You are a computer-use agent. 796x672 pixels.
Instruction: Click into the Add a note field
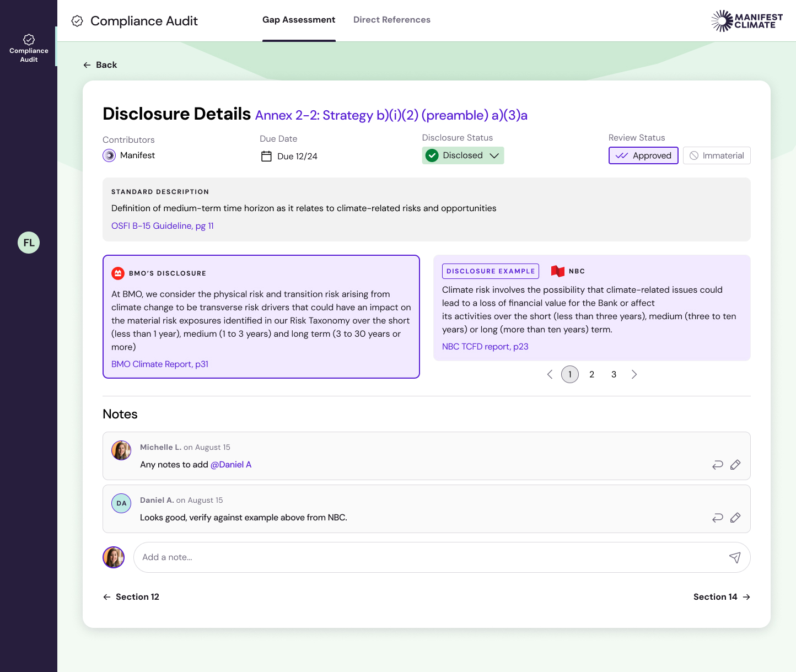[442, 557]
